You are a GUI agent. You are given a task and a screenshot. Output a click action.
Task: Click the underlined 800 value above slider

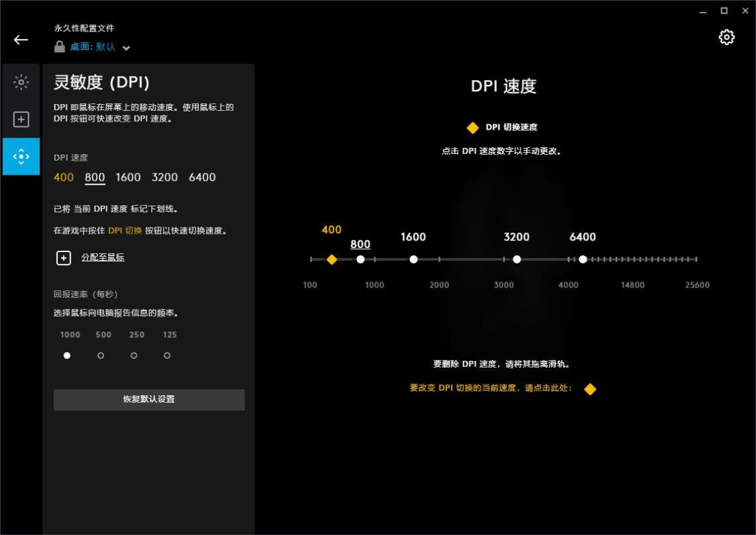click(x=361, y=244)
